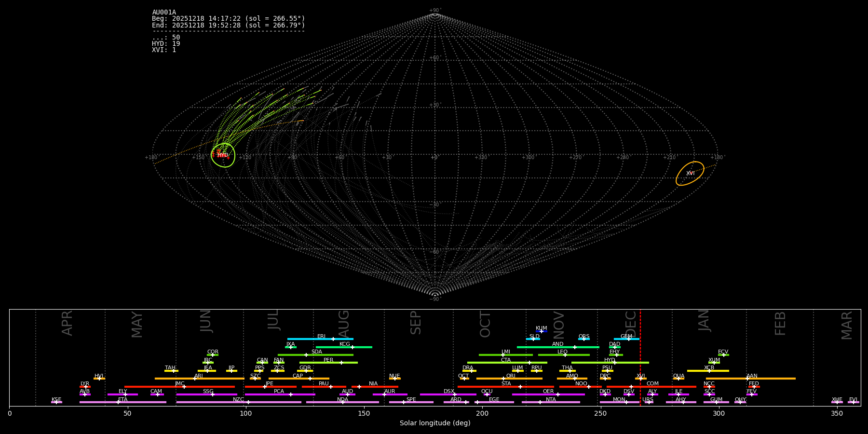Click the peak cross on the ORI bar
Screen dimensions: 868x434
[503, 379]
